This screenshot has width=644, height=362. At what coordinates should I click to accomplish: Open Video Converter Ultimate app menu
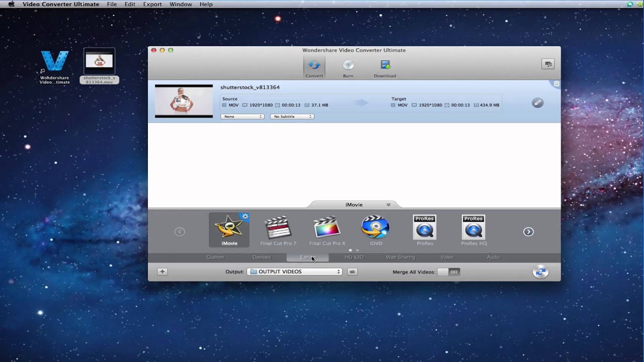pyautogui.click(x=61, y=4)
